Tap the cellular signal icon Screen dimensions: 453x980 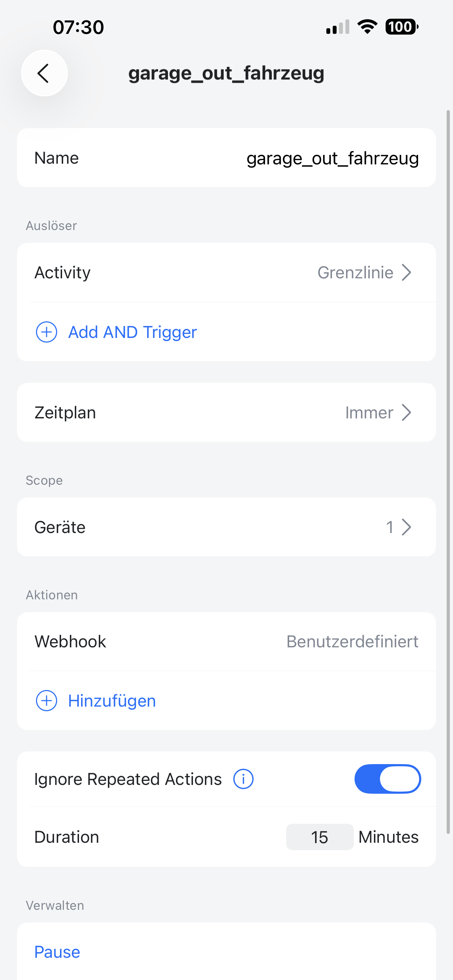coord(337,27)
